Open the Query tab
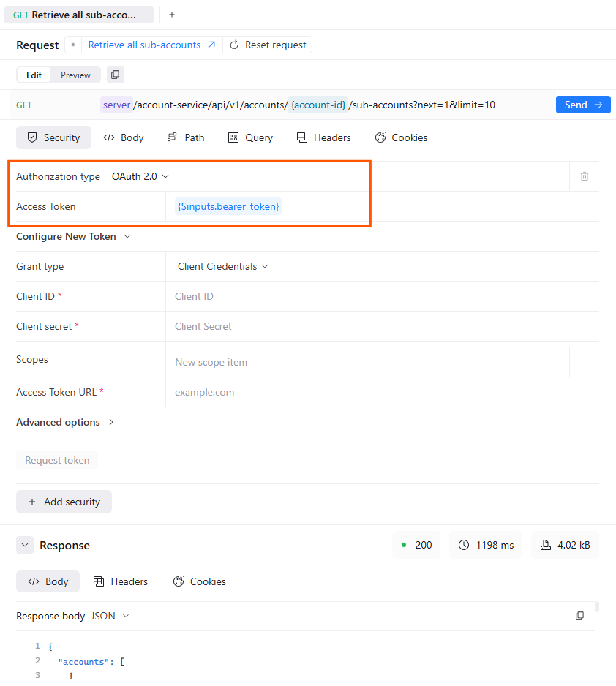 pos(250,137)
